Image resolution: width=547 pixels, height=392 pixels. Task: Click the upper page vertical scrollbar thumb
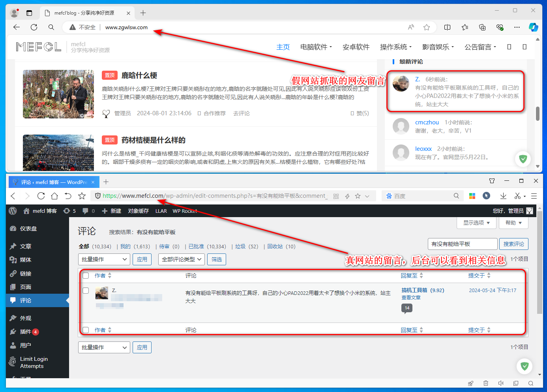coord(538,114)
